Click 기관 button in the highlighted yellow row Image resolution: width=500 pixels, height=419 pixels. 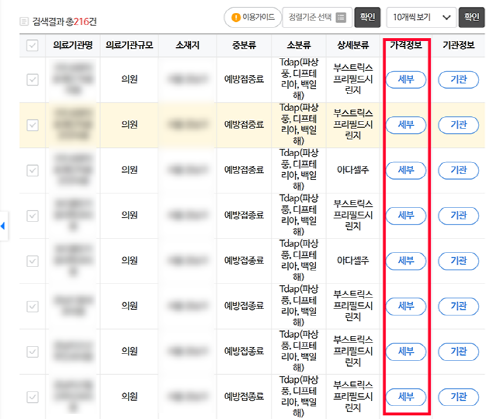458,125
